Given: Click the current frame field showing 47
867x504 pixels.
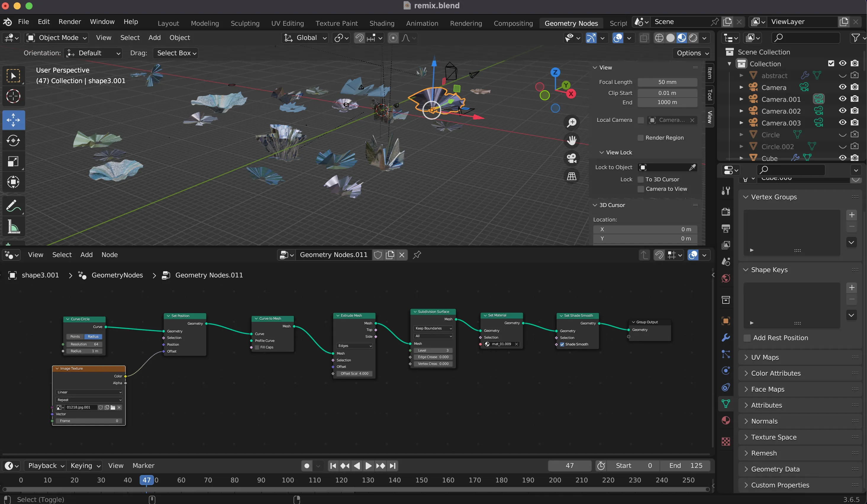Looking at the screenshot, I should tap(569, 466).
